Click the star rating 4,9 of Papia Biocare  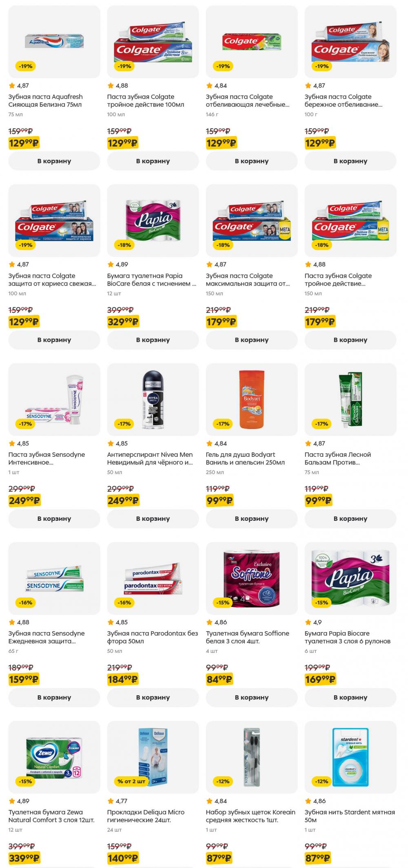click(313, 622)
